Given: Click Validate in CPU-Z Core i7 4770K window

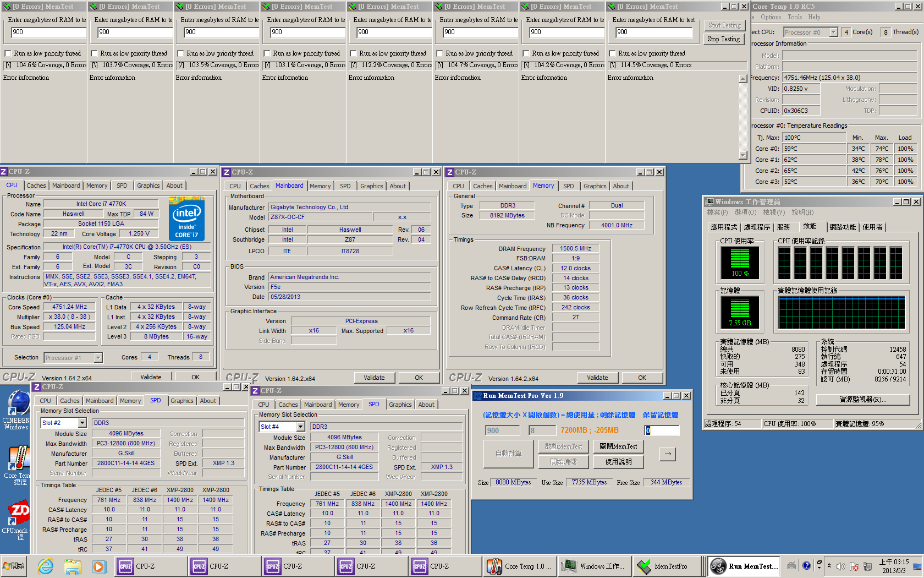Looking at the screenshot, I should (x=151, y=377).
